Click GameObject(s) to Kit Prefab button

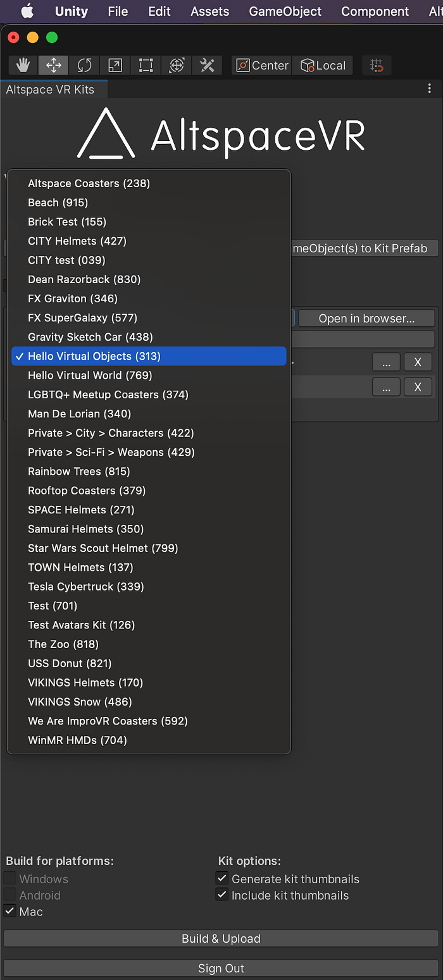(x=364, y=248)
